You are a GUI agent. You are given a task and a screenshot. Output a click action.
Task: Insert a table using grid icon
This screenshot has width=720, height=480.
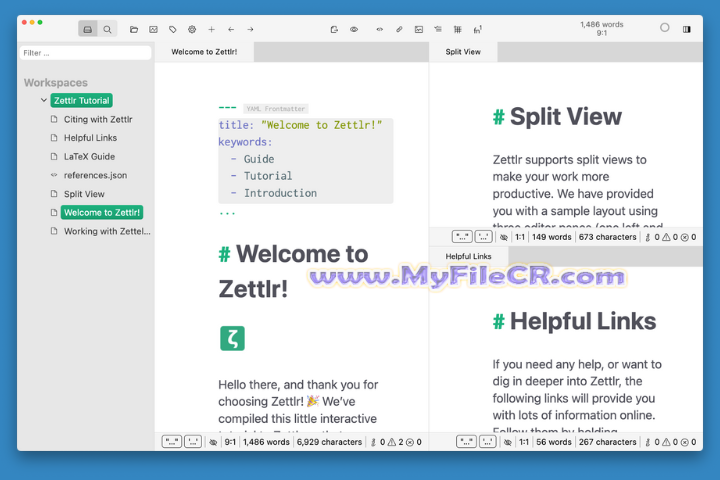coord(458,29)
